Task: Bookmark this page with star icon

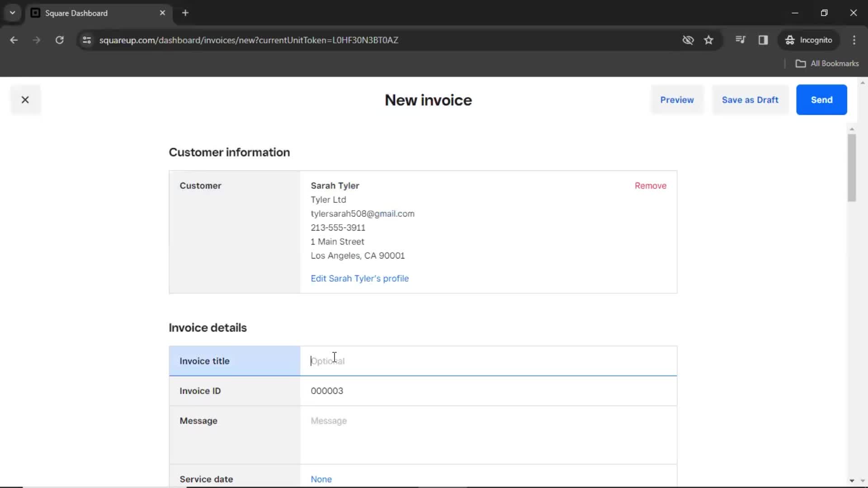Action: [x=708, y=40]
